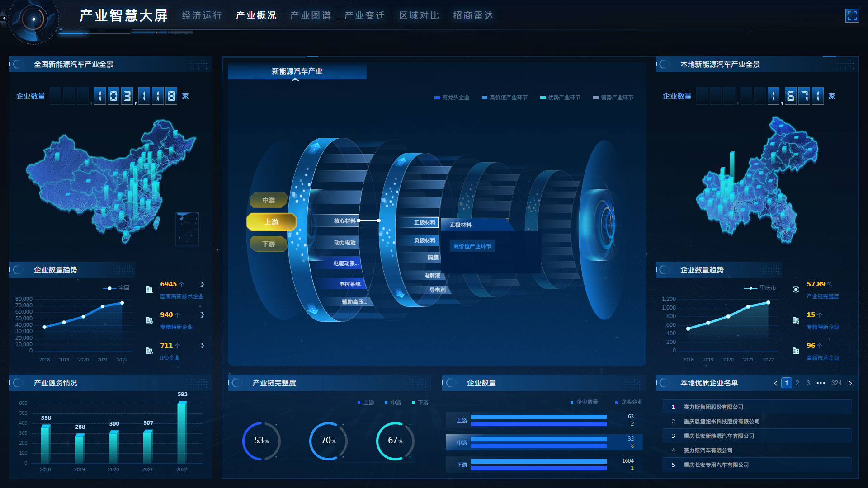Click the target icon beside 57.89%

796,289
